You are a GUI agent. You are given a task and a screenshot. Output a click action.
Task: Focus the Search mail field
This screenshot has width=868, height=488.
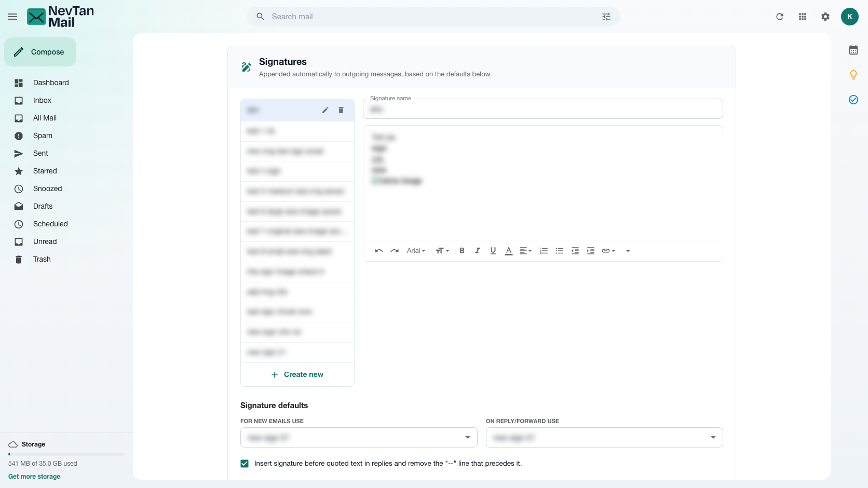click(x=433, y=17)
